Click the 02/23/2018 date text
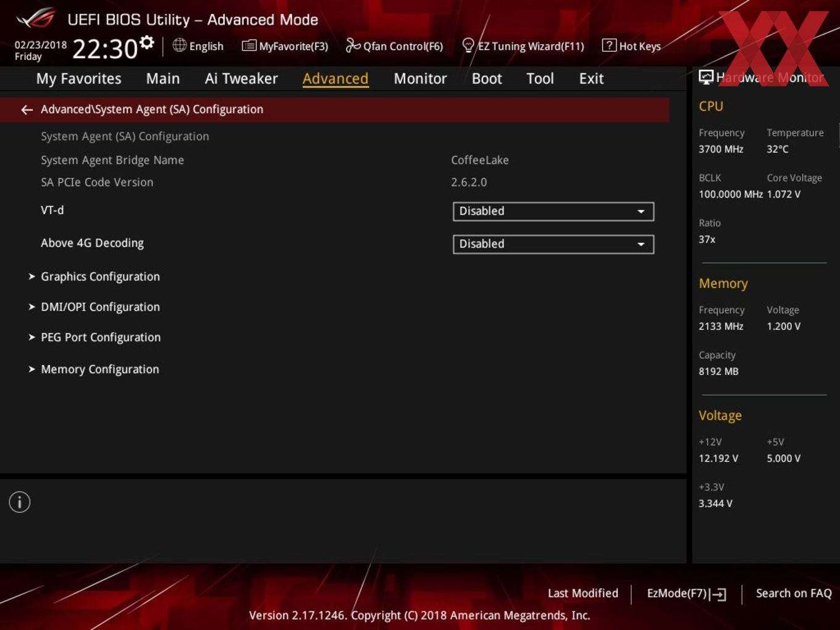The height and width of the screenshot is (630, 840). 41,45
